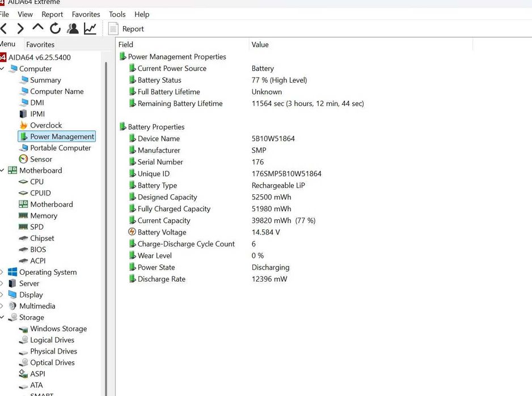Image resolution: width=532 pixels, height=396 pixels.
Task: Open the Physical Drives icon
Action: coord(23,352)
